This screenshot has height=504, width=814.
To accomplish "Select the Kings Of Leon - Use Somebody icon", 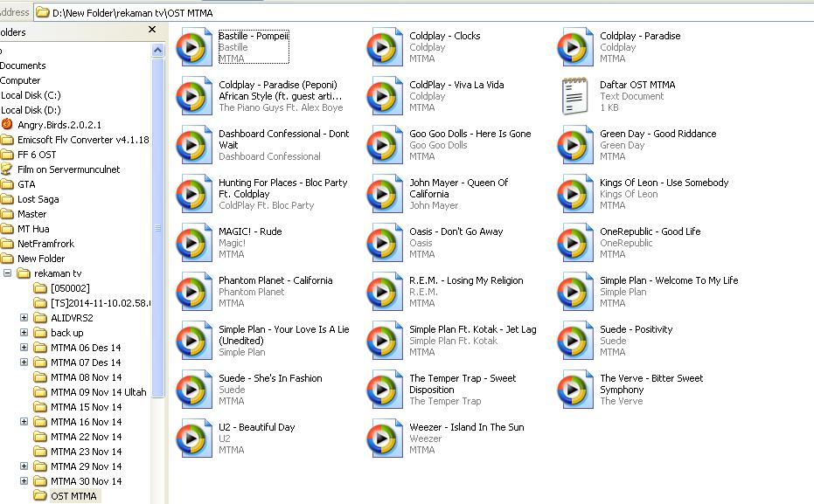I will coord(574,194).
